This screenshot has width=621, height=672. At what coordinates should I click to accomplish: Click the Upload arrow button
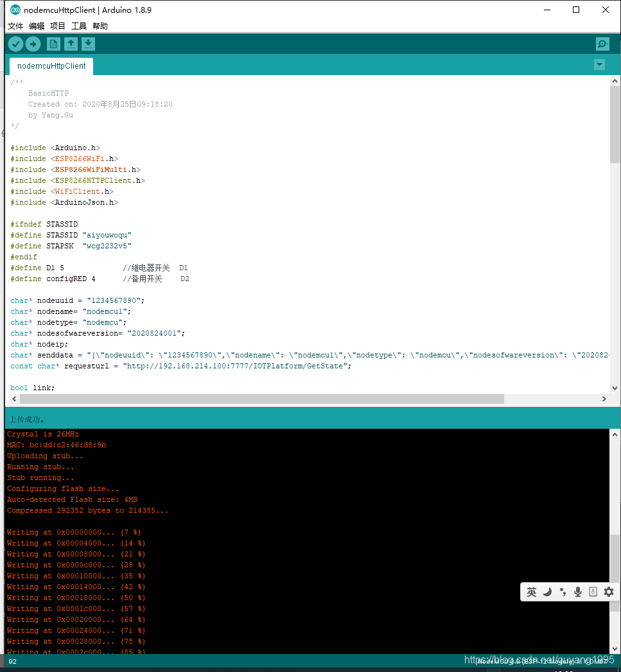[x=33, y=44]
